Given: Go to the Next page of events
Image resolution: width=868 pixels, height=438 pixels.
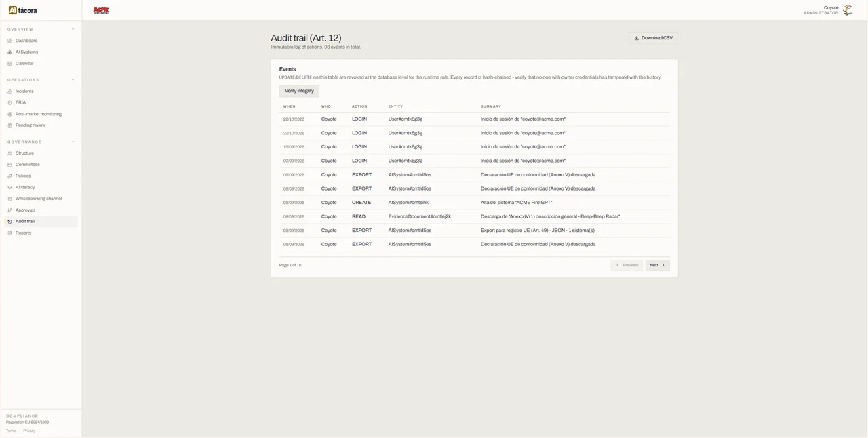Looking at the screenshot, I should (x=657, y=265).
